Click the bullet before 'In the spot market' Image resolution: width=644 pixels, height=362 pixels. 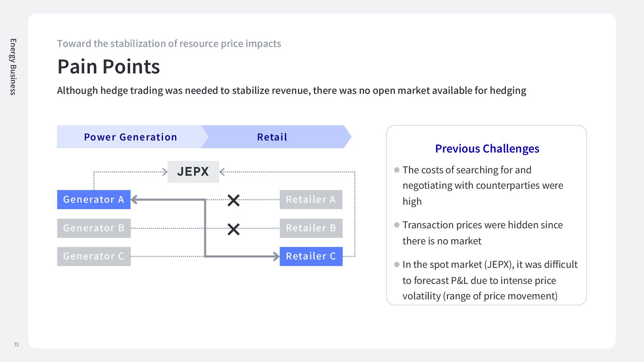[x=397, y=264]
